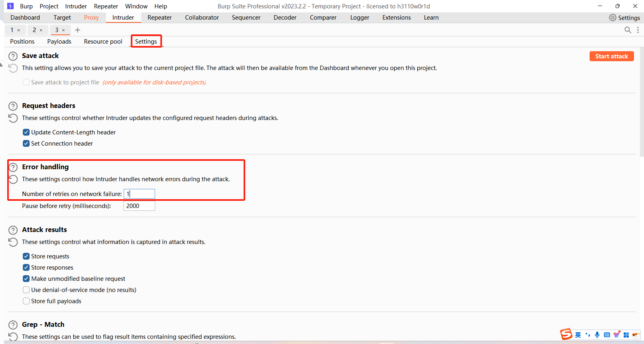Switch to the Sequencer tab

click(x=246, y=18)
